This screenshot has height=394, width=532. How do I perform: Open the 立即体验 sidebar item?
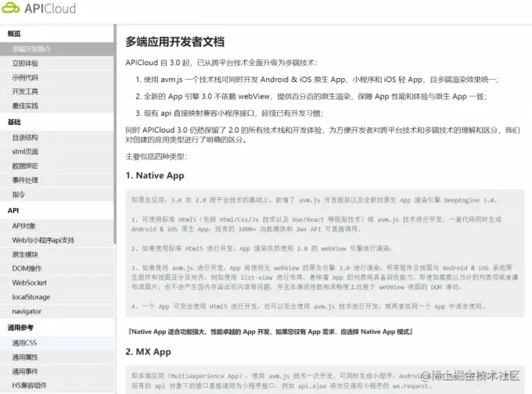point(56,63)
